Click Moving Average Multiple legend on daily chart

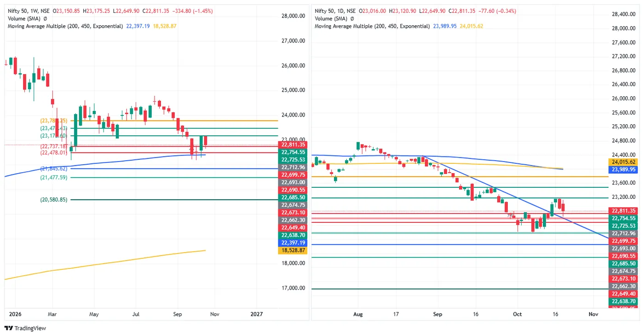point(372,26)
